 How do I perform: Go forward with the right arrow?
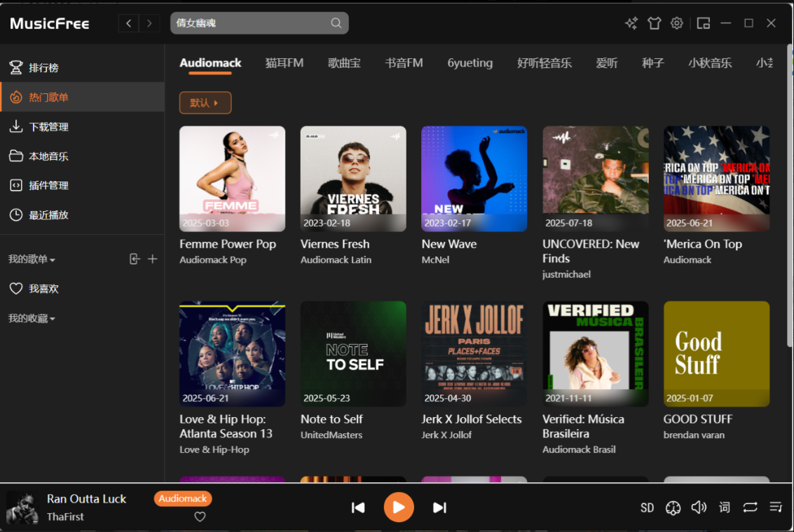tap(149, 23)
